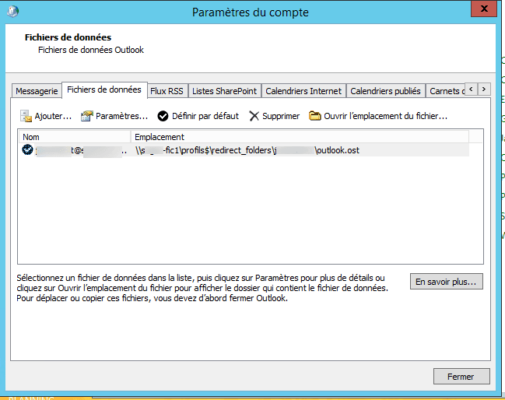Click the Nom column header
The width and height of the screenshot is (505, 400).
[74, 137]
